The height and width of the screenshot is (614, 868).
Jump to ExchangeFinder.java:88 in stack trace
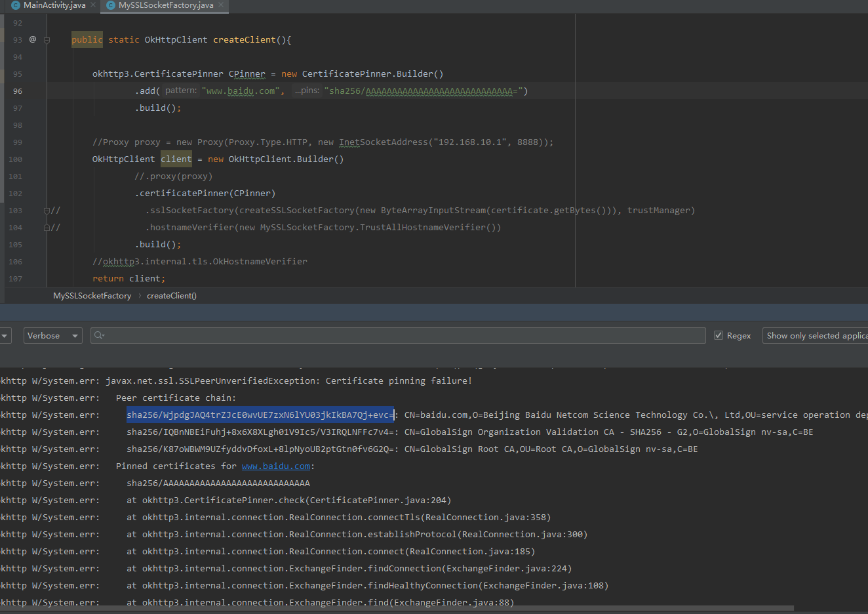click(452, 603)
